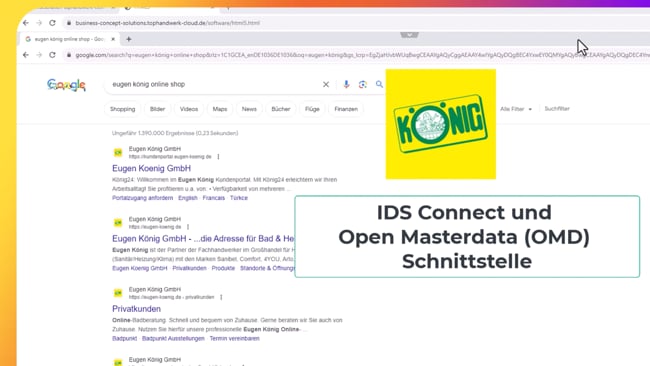The image size is (650, 366).
Task: Select the Maps filter chip
Action: [220, 109]
